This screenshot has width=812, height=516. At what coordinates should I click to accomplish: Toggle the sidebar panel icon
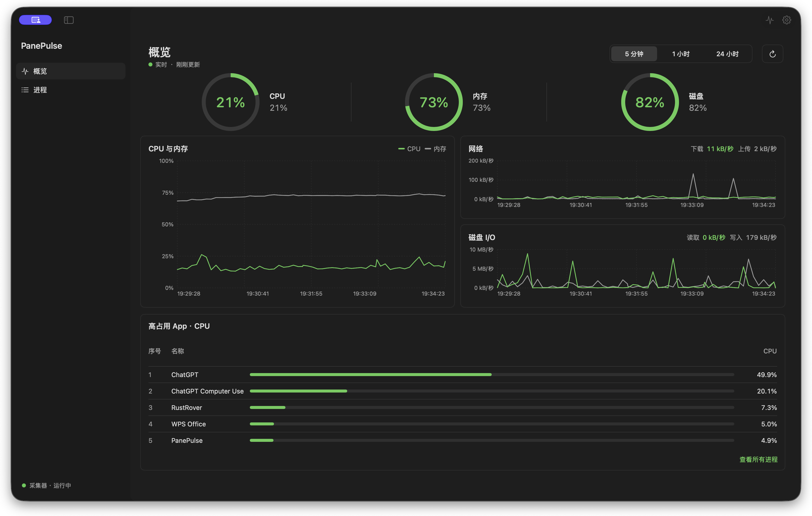coord(69,20)
